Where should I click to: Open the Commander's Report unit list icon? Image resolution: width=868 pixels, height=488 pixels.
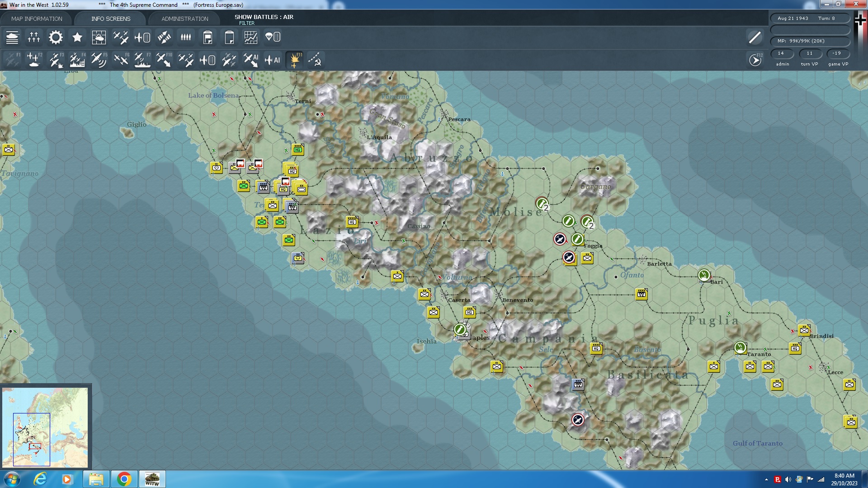coord(12,38)
